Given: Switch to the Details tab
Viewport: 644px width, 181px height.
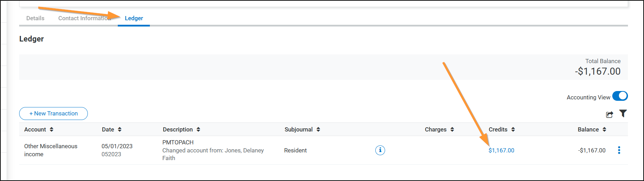Looking at the screenshot, I should pyautogui.click(x=35, y=18).
